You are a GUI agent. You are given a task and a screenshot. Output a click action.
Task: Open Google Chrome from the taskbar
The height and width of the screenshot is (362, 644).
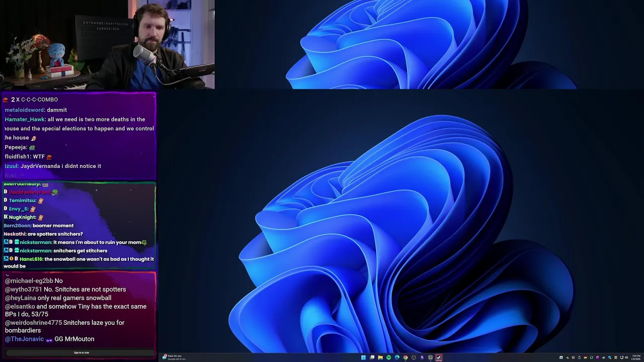(x=406, y=357)
